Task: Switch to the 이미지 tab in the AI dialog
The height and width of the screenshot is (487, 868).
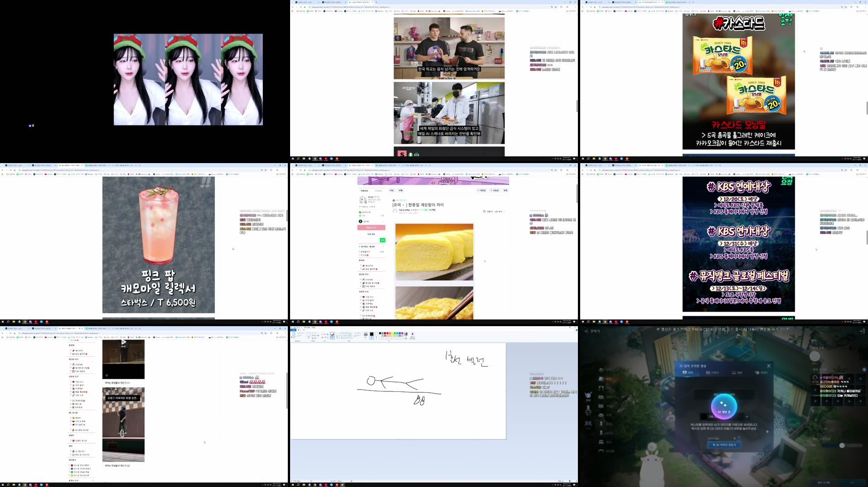Action: tap(713, 372)
